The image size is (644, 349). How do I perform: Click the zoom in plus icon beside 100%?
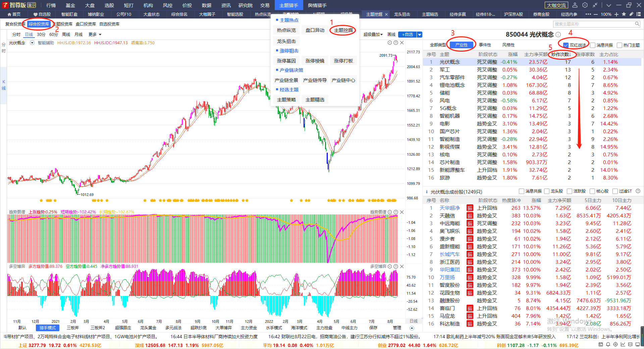(x=616, y=14)
